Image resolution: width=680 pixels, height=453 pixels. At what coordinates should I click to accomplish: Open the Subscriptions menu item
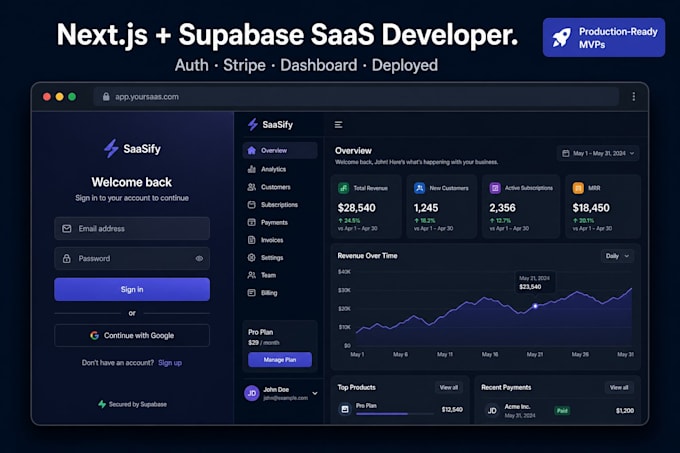pyautogui.click(x=280, y=205)
